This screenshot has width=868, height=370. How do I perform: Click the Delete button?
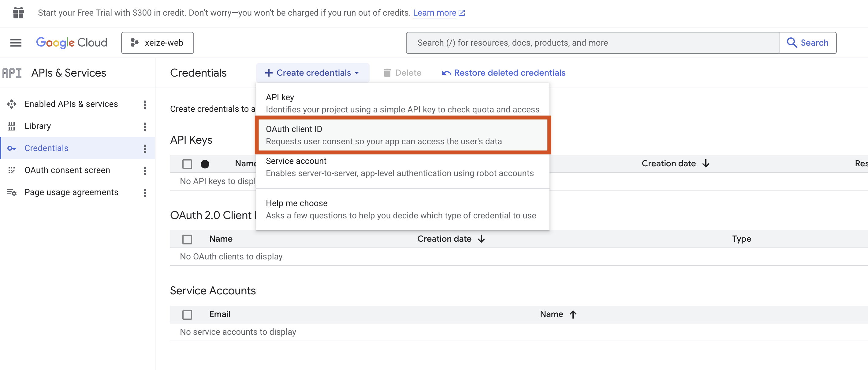[x=402, y=73]
